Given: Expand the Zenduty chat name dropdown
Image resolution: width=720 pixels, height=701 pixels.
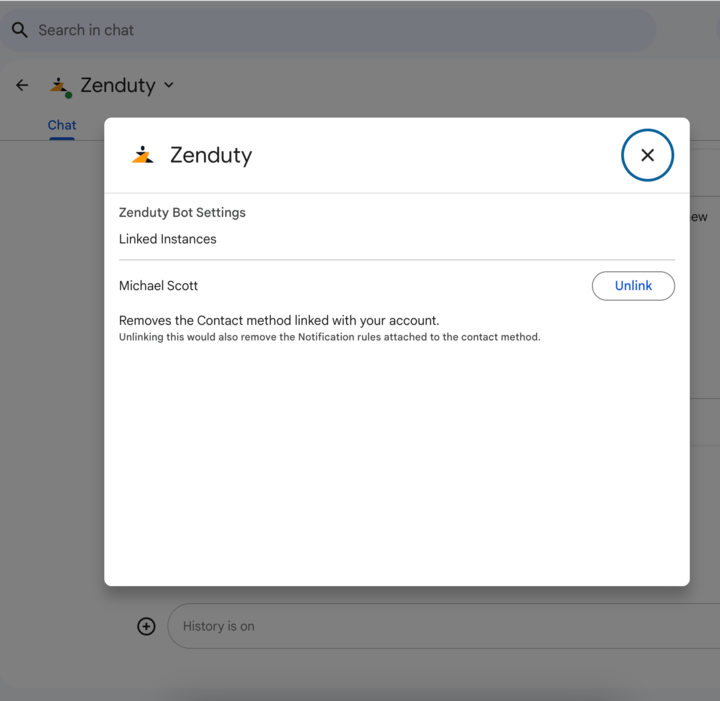Looking at the screenshot, I should [x=169, y=85].
